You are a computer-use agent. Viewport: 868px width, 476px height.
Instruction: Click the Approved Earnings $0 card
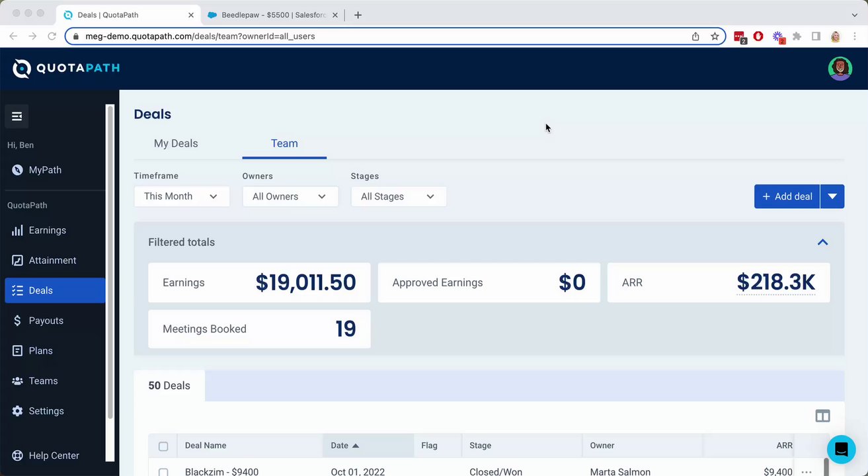pyautogui.click(x=489, y=282)
